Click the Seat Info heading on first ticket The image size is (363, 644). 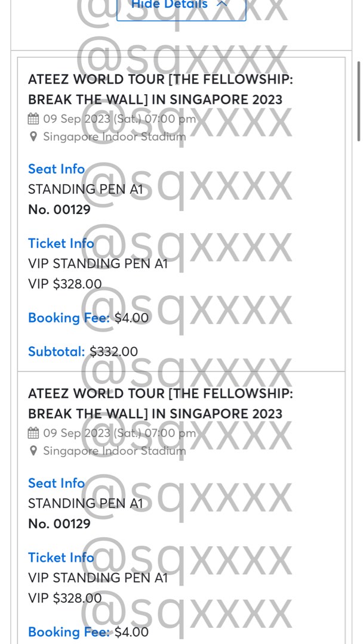56,169
